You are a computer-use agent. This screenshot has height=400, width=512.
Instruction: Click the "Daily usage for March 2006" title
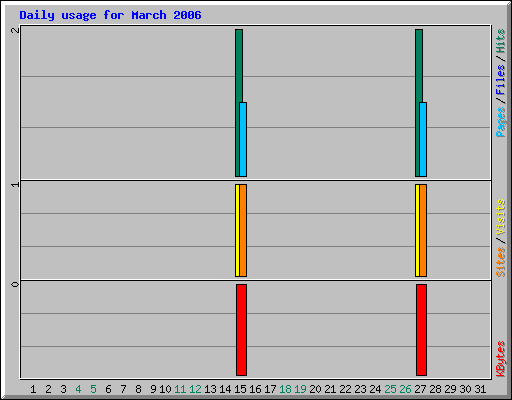click(x=110, y=15)
